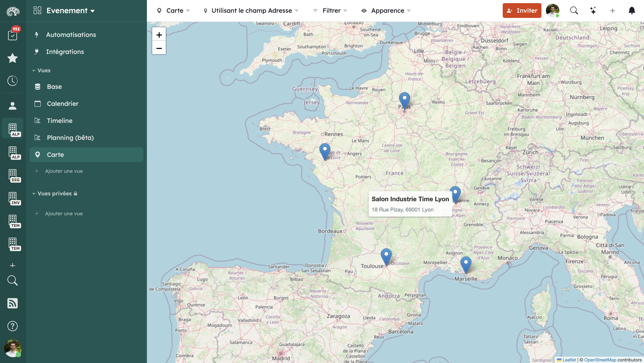Open the Intégrations panel
This screenshot has width=644, height=363.
[x=65, y=52]
